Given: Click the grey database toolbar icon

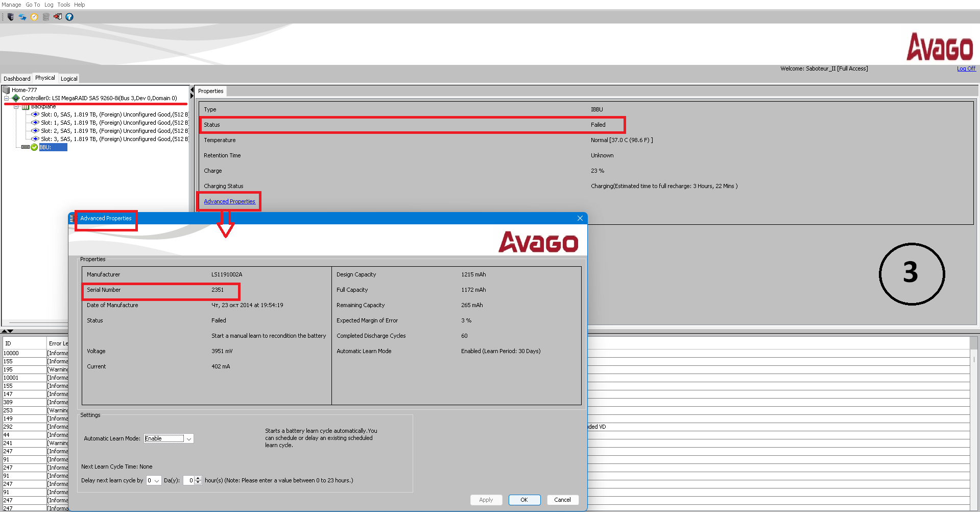Looking at the screenshot, I should click(46, 17).
